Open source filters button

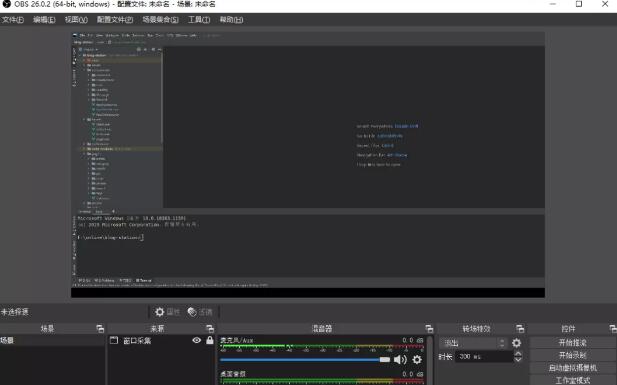click(200, 312)
